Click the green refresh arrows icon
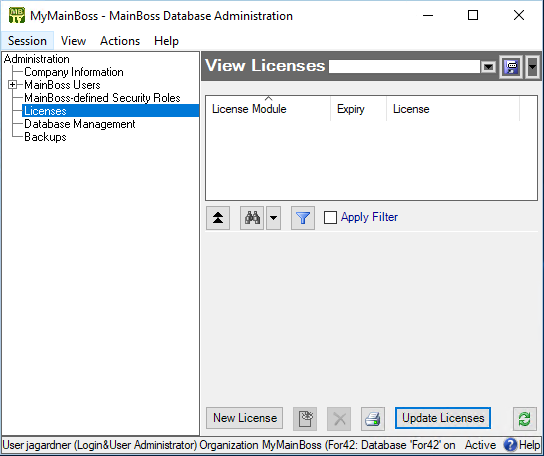The width and height of the screenshot is (544, 456). point(525,419)
